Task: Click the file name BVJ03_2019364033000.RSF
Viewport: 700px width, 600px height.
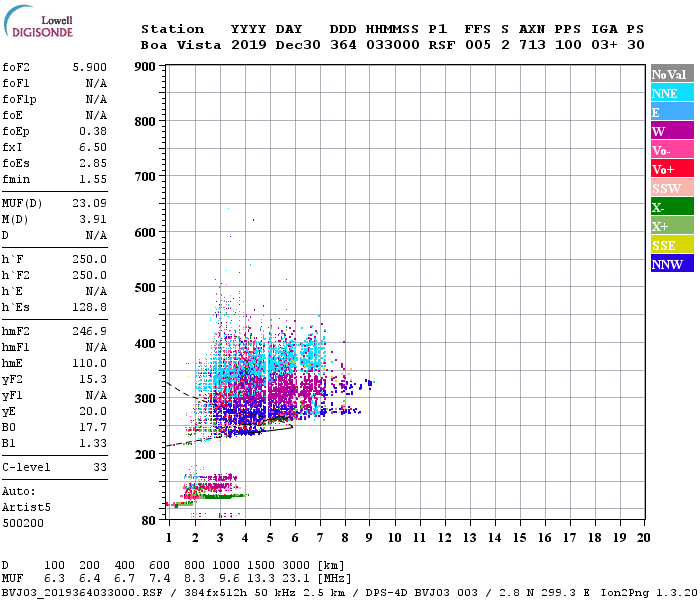Action: [x=82, y=593]
